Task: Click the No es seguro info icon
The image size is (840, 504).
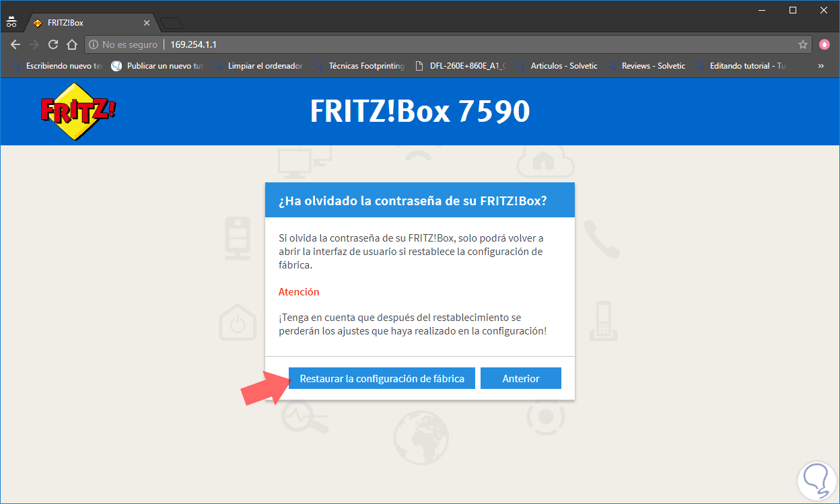Action: click(94, 44)
